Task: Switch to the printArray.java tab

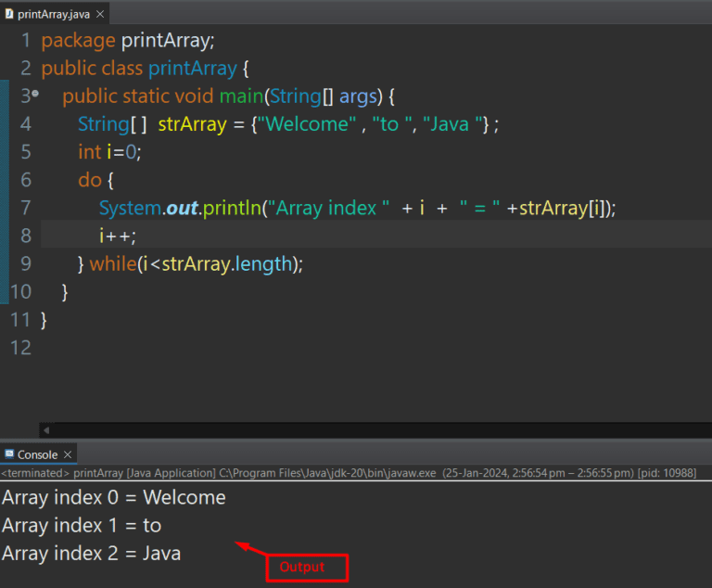Action: point(50,14)
